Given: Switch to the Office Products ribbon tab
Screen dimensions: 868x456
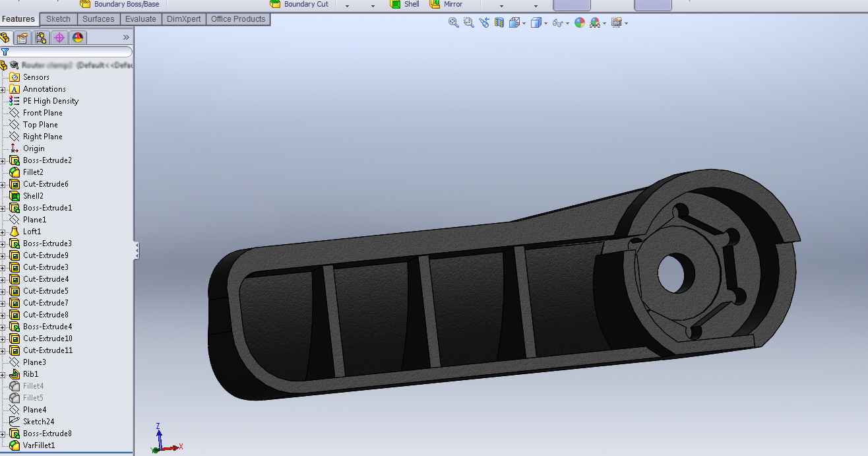Looking at the screenshot, I should coord(238,19).
